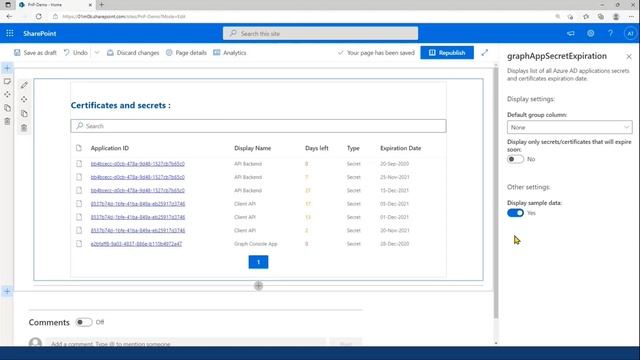The image size is (640, 360).
Task: Click the Certificates and secrets search field
Action: 258,126
